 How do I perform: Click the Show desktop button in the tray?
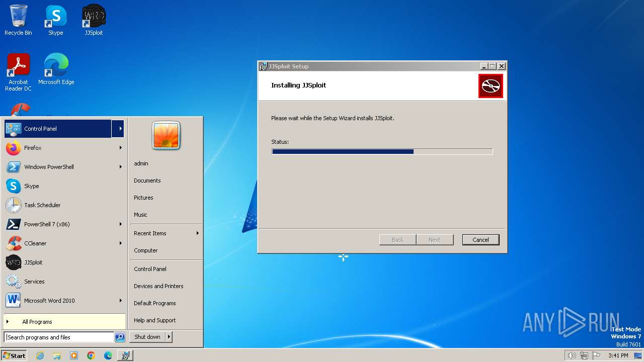click(638, 355)
